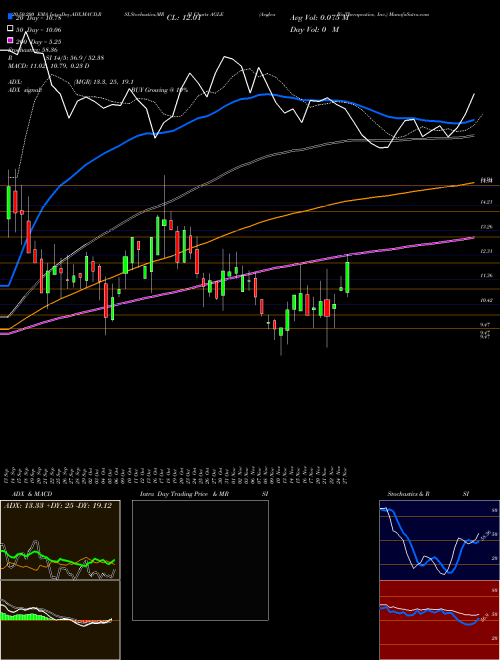This screenshot has width=500, height=660.
Task: Select the 'MACD: 11.02, 10.79, 0.23 D' readout
Action: 48,66
